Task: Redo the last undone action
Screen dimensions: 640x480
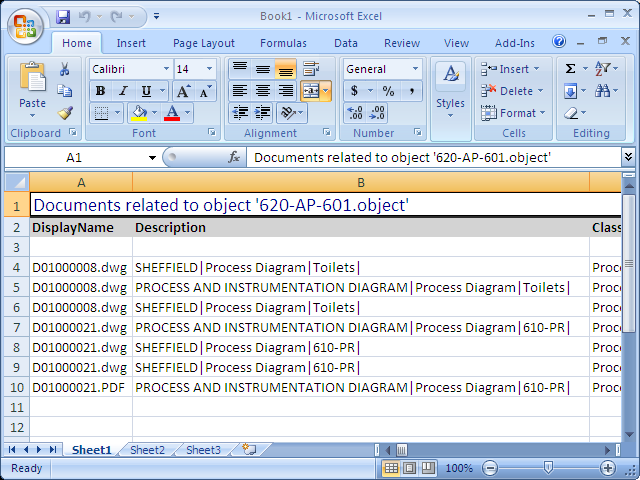Action: [117, 17]
